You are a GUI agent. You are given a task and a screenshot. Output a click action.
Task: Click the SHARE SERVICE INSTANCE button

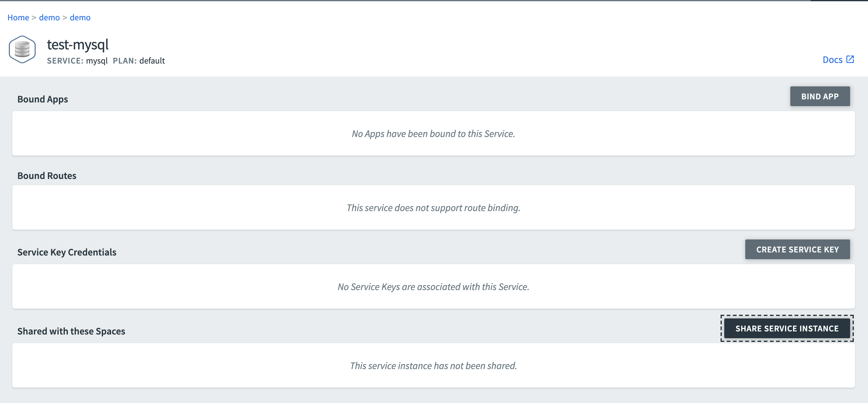787,328
